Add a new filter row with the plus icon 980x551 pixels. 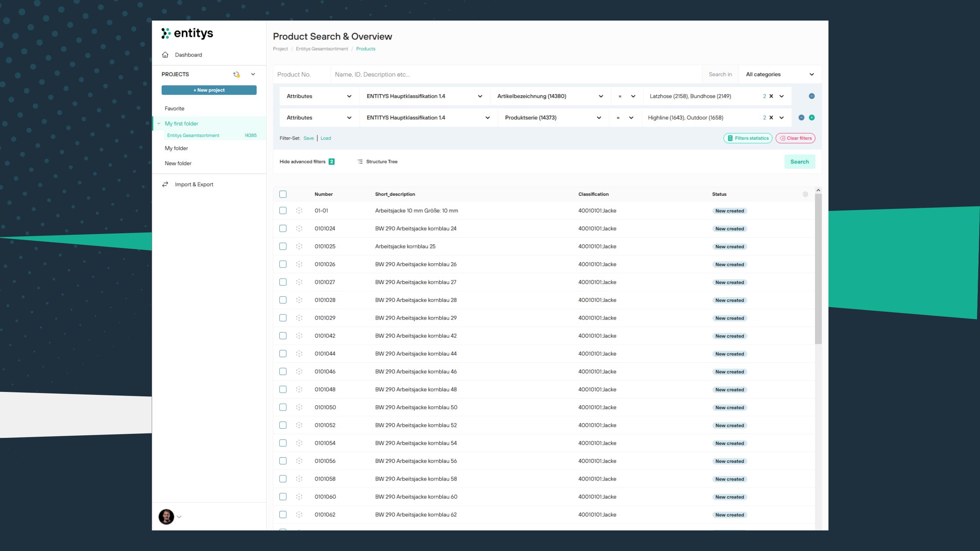[812, 118]
